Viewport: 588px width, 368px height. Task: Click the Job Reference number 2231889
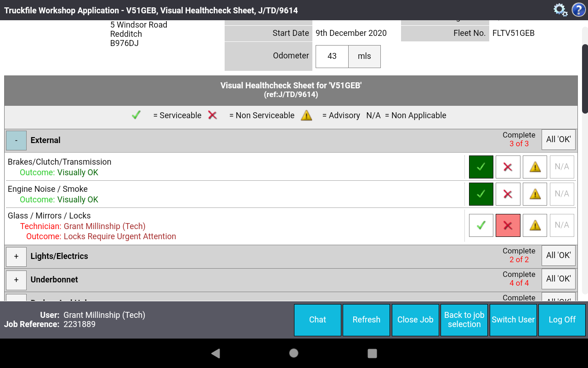(x=79, y=324)
